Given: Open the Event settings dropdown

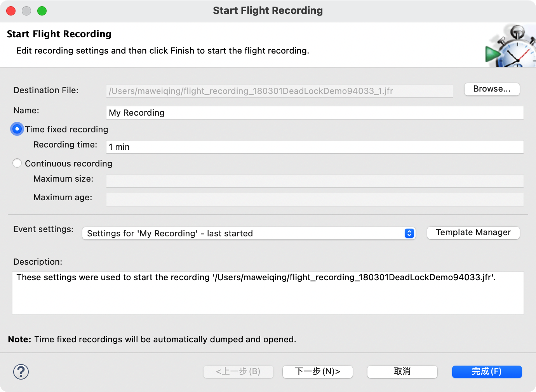Looking at the screenshot, I should [249, 233].
